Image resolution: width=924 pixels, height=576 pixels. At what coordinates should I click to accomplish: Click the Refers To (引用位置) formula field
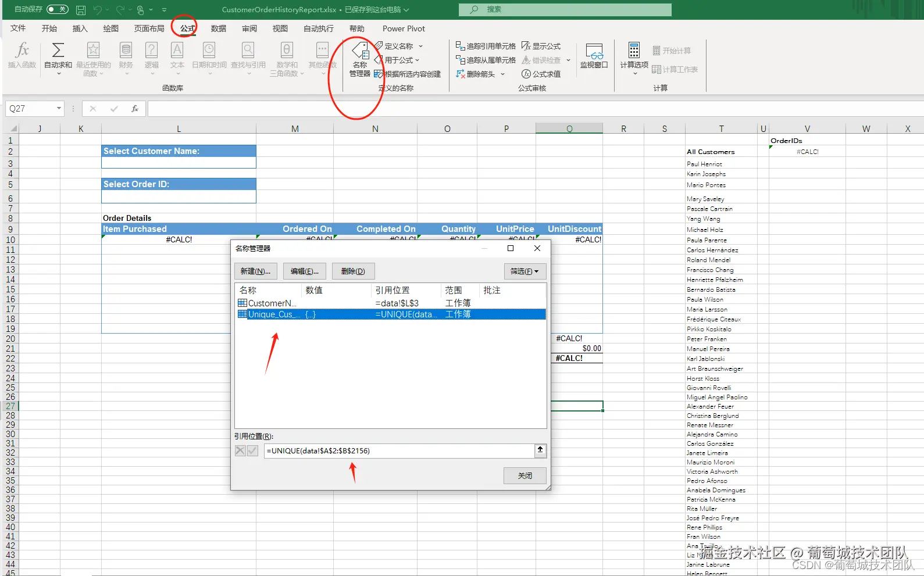point(400,450)
